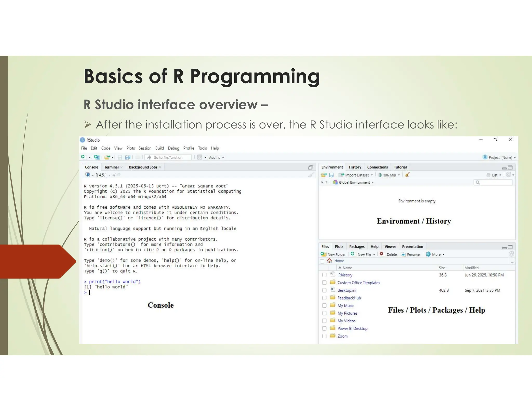Viewport: 532px width, 411px height.
Task: Select the Zoom folder checkbox
Action: pos(324,336)
